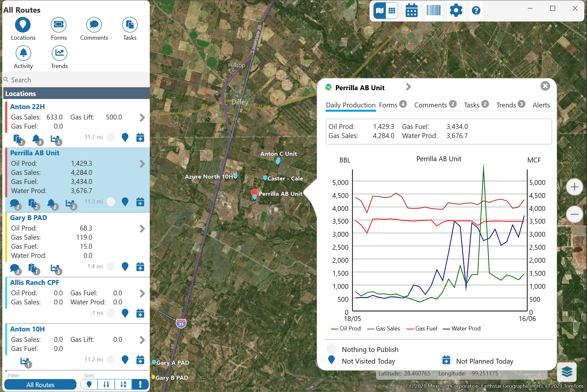Toggle the alert priority sort button

click(140, 385)
